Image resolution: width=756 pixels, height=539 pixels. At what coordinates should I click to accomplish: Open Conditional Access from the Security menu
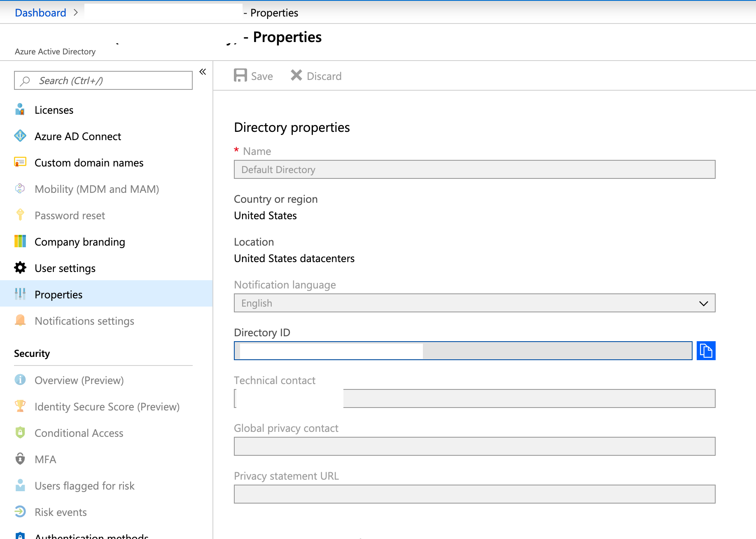79,433
